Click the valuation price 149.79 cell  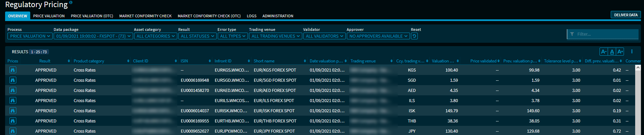coord(451,111)
